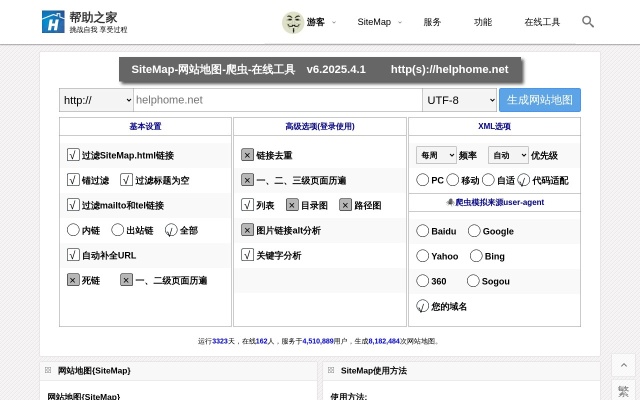Click the 生成网站地图 button

coord(540,100)
